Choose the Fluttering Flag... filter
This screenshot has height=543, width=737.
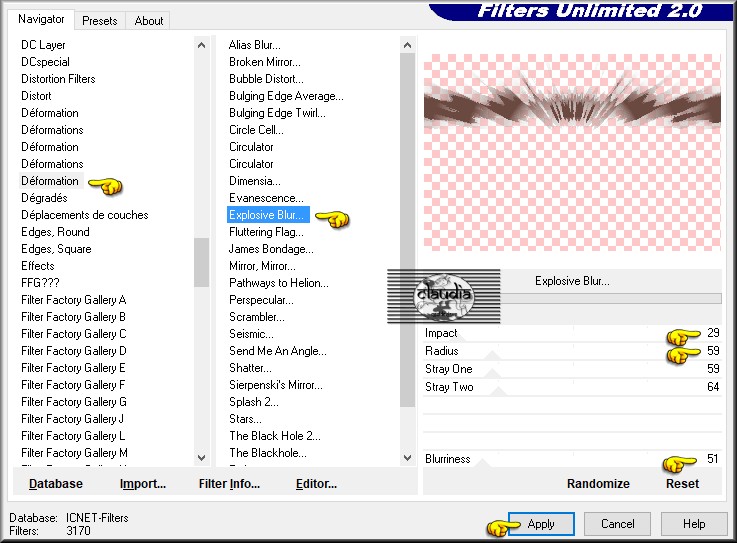click(x=266, y=232)
